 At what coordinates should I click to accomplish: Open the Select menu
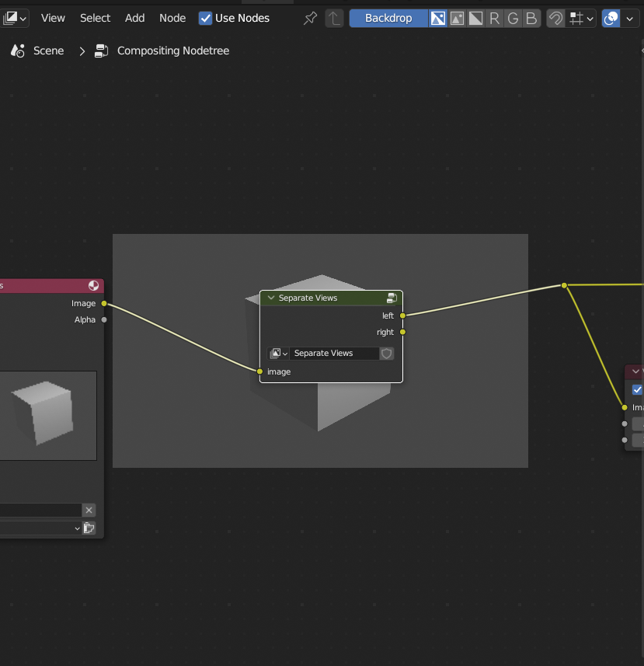95,19
